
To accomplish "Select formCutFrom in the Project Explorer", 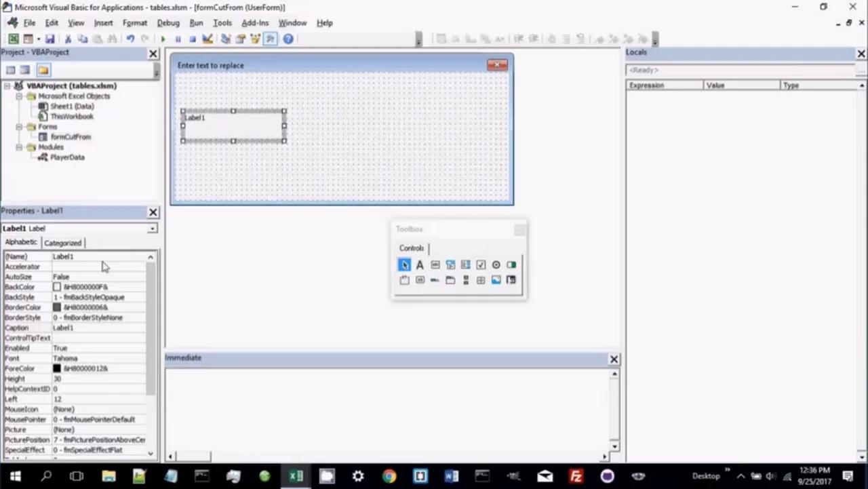I will tap(71, 136).
